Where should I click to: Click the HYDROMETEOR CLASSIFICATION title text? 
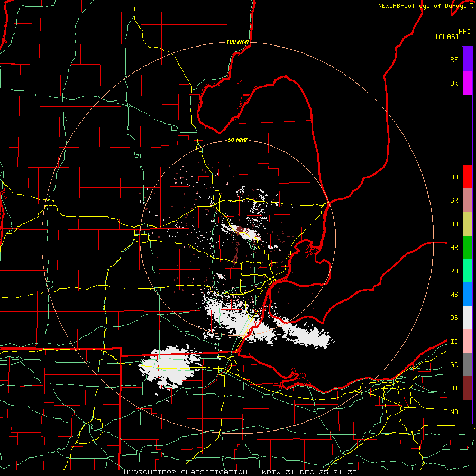click(186, 472)
